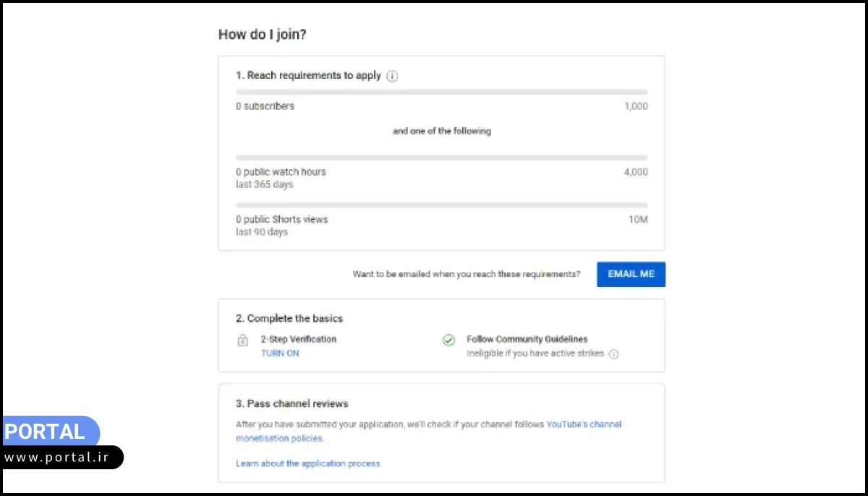Screen dimensions: 868x496
Task: Select the Reach requirements to apply heading
Action: pyautogui.click(x=308, y=75)
